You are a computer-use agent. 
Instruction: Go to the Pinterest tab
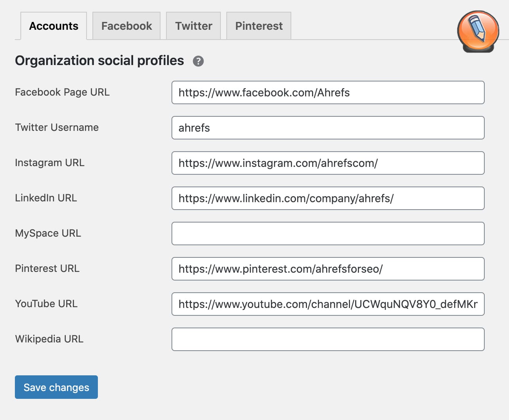click(259, 26)
